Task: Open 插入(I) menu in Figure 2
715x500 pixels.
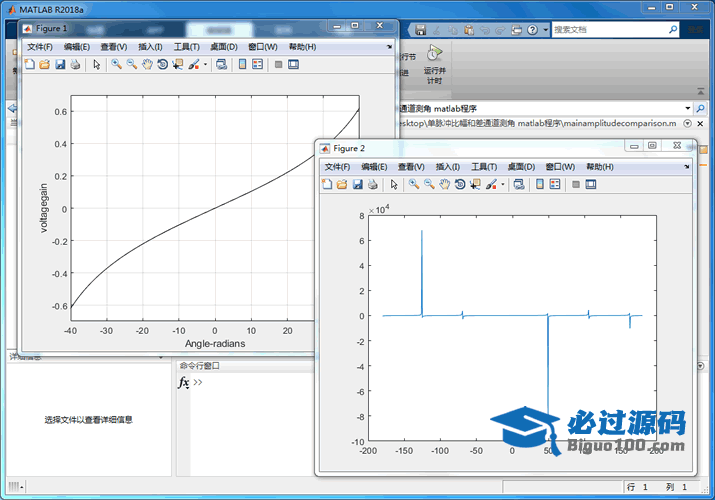Action: click(x=447, y=167)
